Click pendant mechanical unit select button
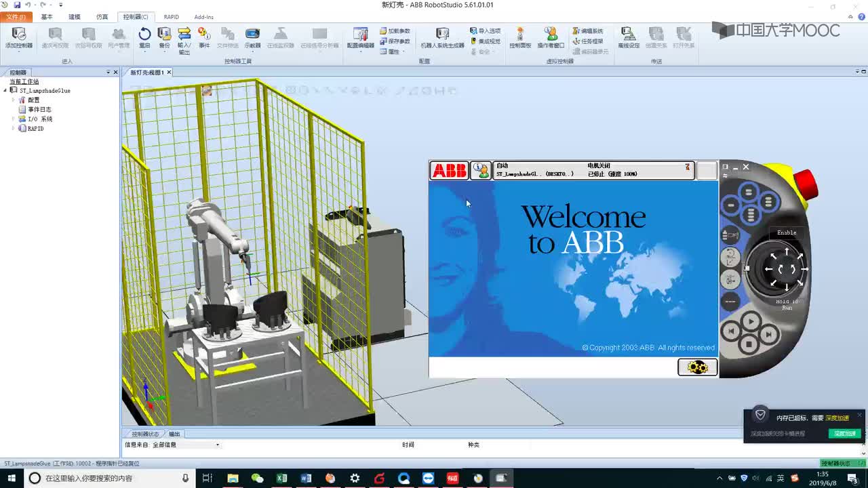This screenshot has height=488, width=868. pyautogui.click(x=730, y=235)
